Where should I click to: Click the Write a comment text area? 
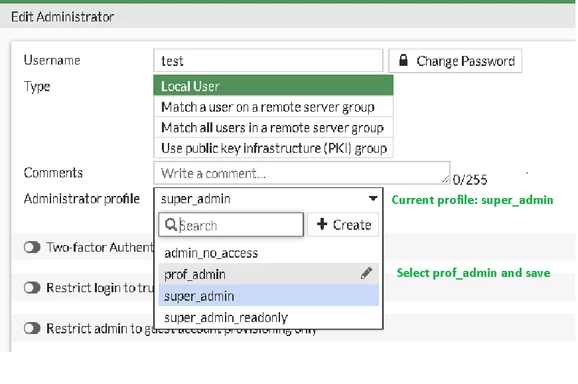(x=302, y=173)
